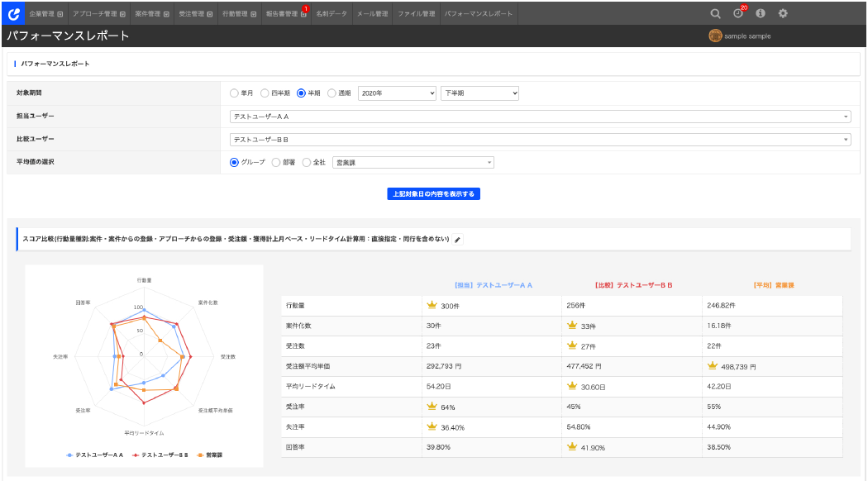868x481 pixels.
Task: Click the 上記対象日の内容を表示する button
Action: pyautogui.click(x=433, y=194)
